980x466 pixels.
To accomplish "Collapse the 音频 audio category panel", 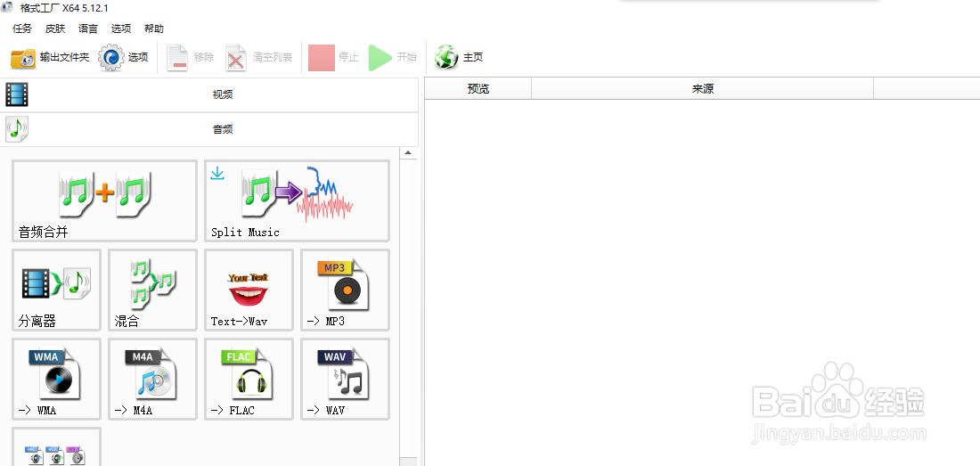I will 209,129.
